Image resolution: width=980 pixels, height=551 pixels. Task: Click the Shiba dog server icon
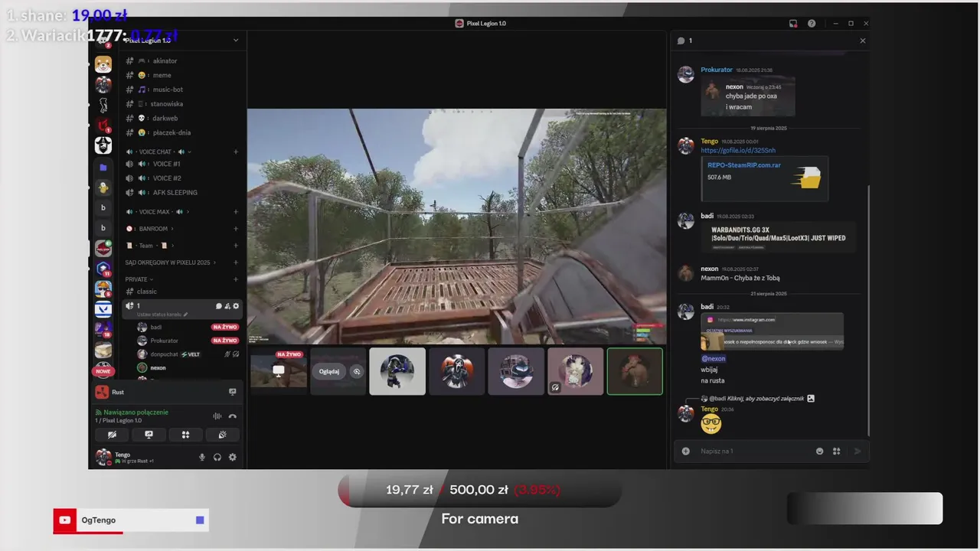point(103,64)
